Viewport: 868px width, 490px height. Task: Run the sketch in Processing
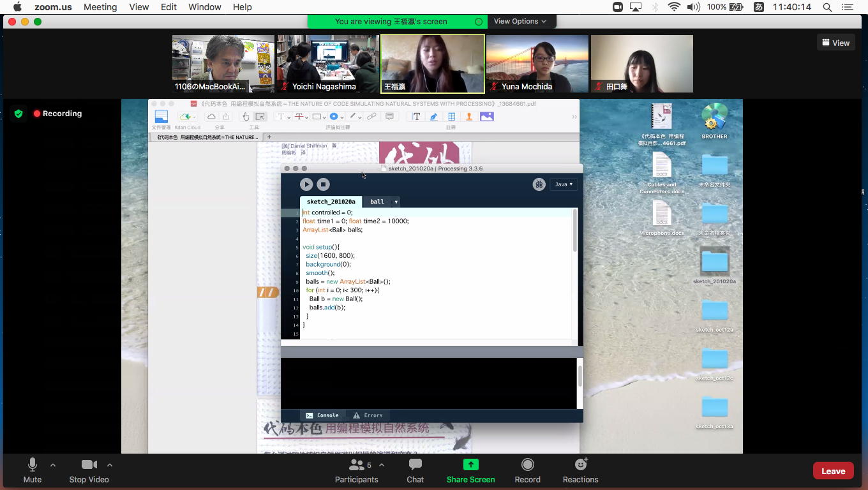point(306,184)
